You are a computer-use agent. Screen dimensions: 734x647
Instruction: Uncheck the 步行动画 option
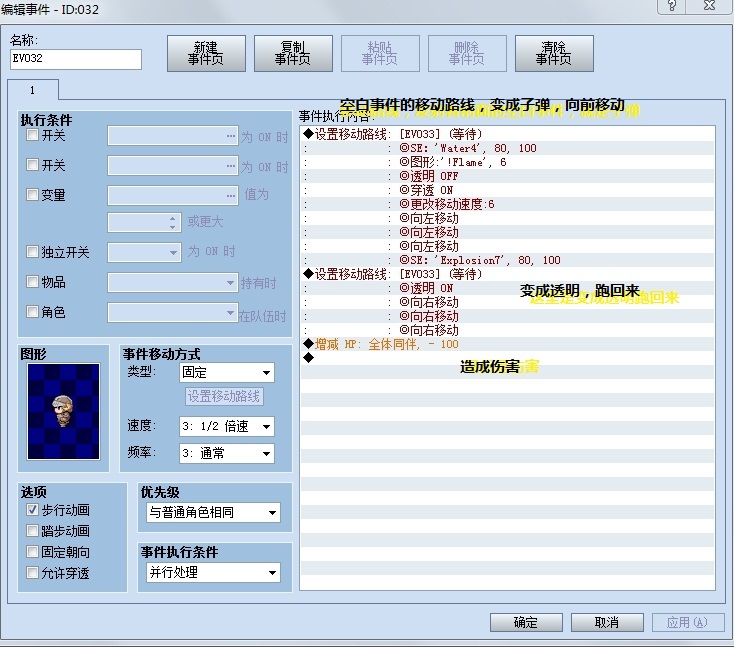point(32,510)
